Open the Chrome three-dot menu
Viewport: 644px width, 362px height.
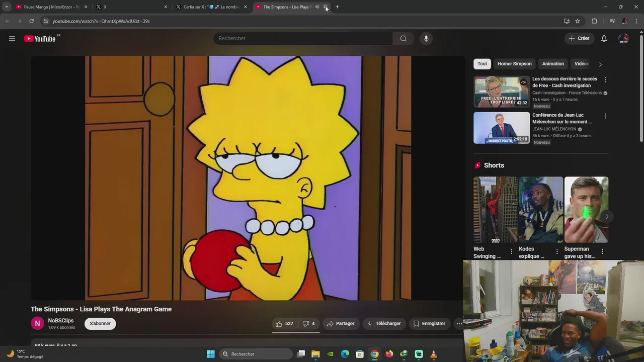[637, 21]
